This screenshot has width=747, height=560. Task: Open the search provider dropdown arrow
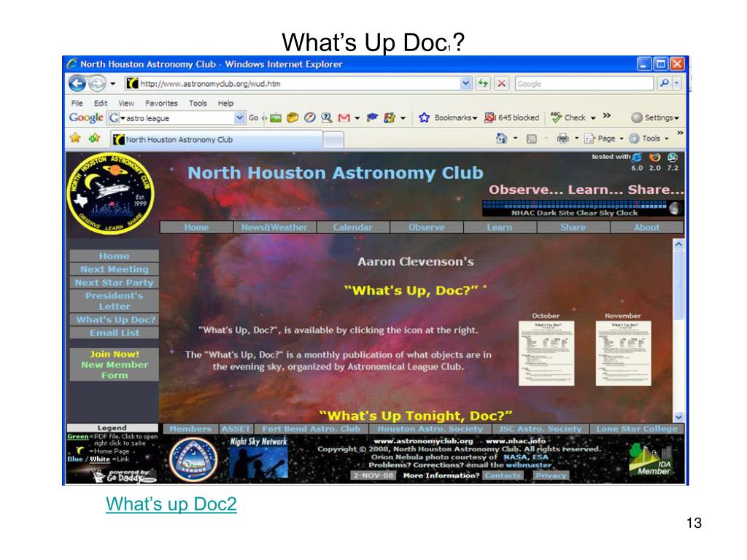pyautogui.click(x=676, y=83)
